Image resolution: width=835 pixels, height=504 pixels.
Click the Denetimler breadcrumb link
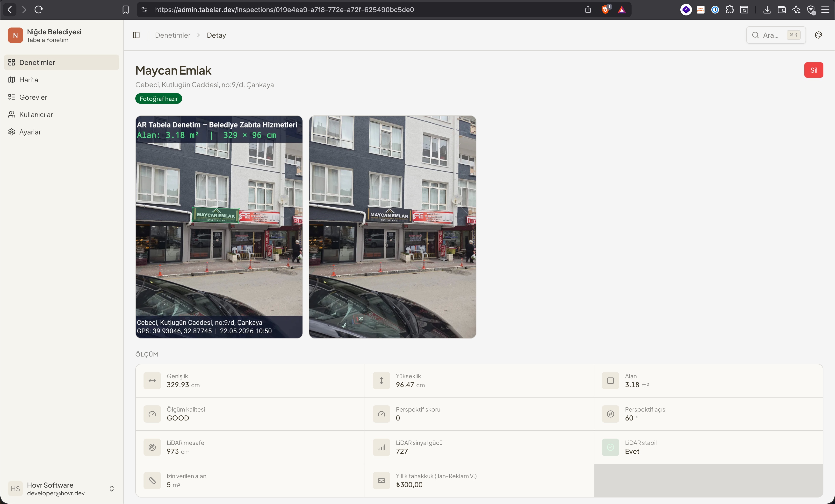(173, 35)
